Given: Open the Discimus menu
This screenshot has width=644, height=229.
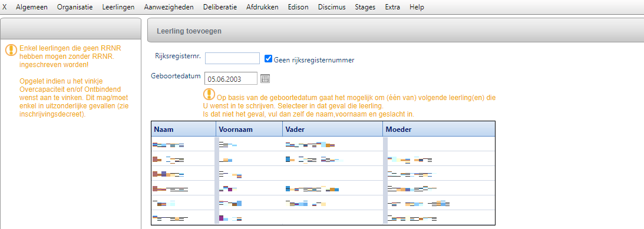Looking at the screenshot, I should click(x=332, y=7).
